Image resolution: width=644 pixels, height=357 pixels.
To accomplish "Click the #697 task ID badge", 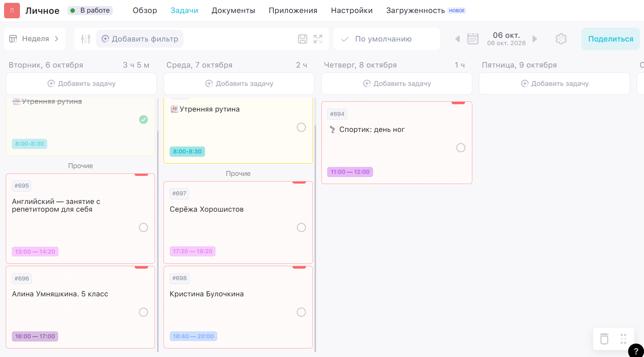I will point(179,194).
